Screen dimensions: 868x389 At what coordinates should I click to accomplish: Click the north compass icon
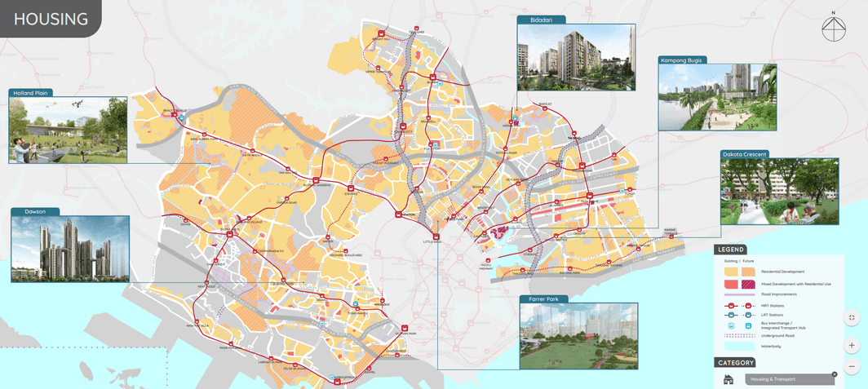point(833,29)
